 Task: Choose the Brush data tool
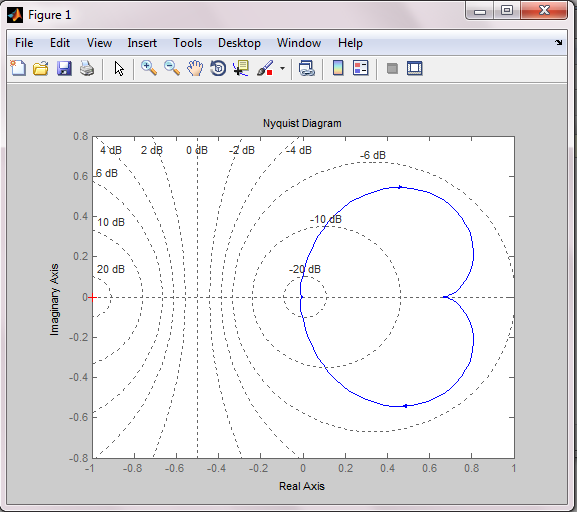click(265, 68)
